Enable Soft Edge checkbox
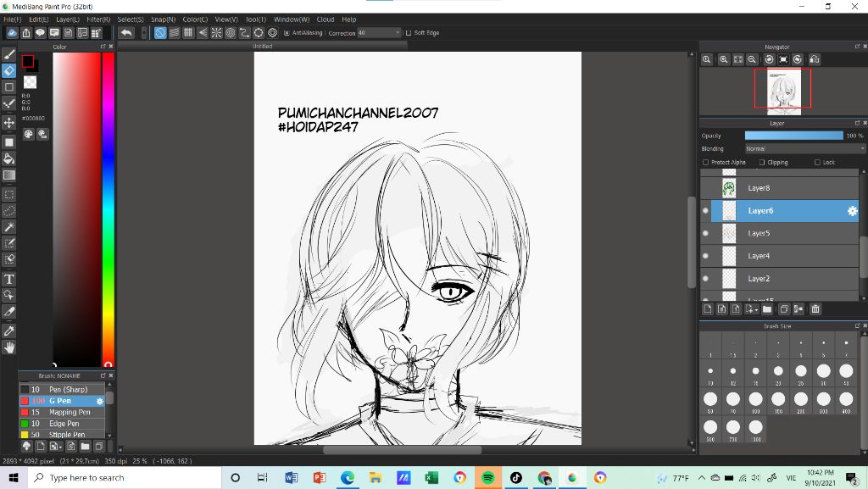Screen dimensions: 868x489 pos(409,33)
